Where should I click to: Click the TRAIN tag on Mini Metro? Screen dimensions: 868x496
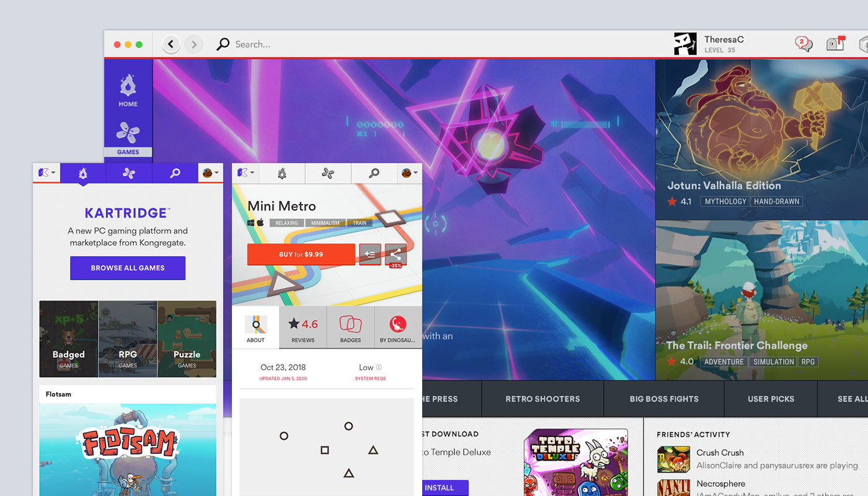pos(360,223)
